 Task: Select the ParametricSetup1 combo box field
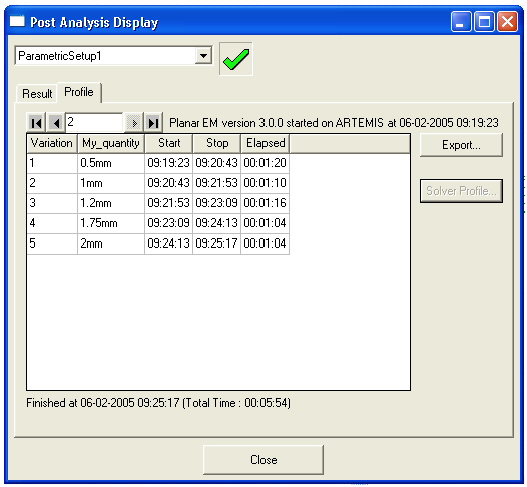pyautogui.click(x=113, y=55)
